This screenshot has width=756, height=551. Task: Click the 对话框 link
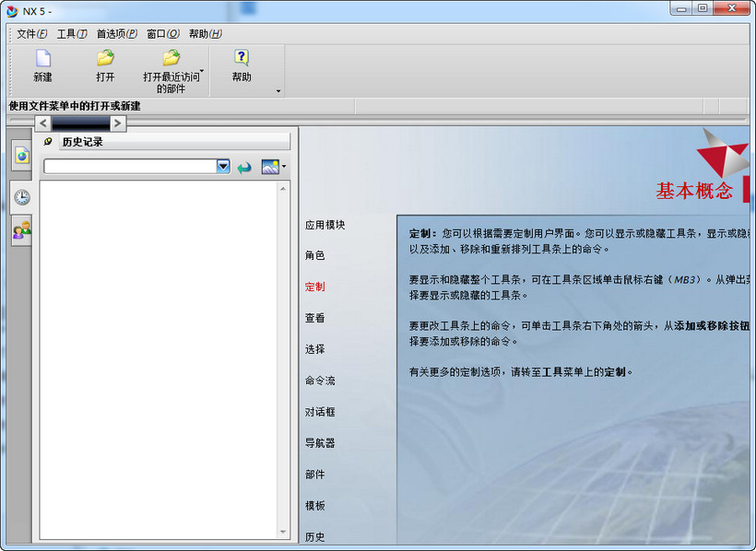point(320,412)
